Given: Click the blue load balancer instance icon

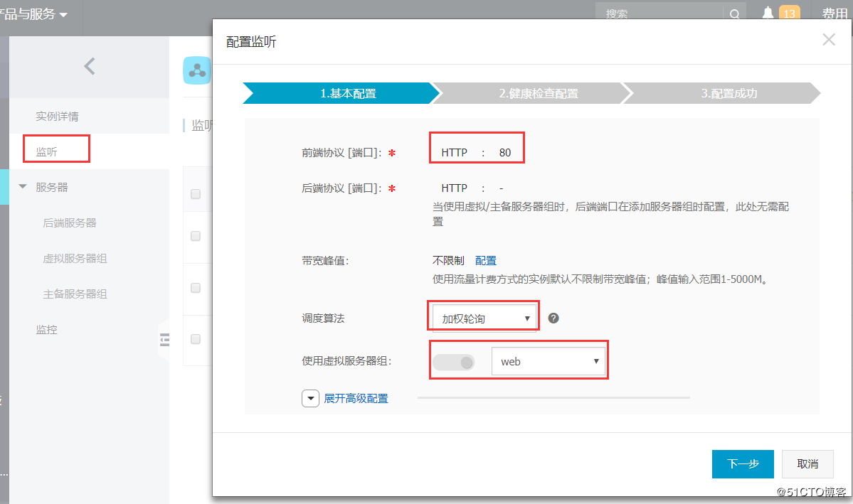Looking at the screenshot, I should click(197, 70).
